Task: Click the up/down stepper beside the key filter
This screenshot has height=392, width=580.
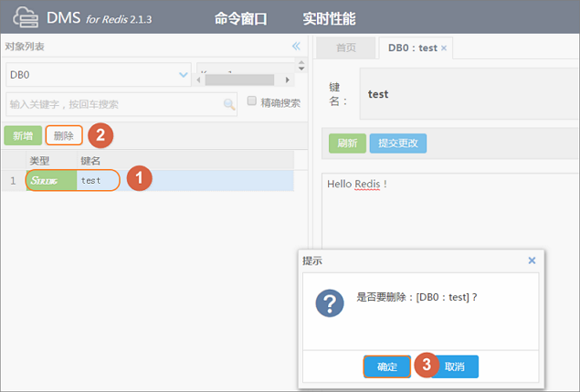Action: coord(301,66)
